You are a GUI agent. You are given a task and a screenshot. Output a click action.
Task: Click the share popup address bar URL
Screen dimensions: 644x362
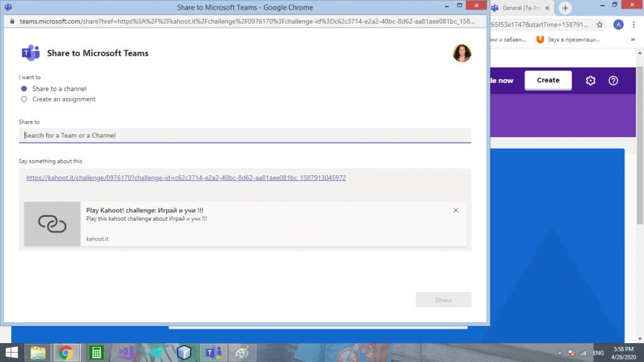247,21
